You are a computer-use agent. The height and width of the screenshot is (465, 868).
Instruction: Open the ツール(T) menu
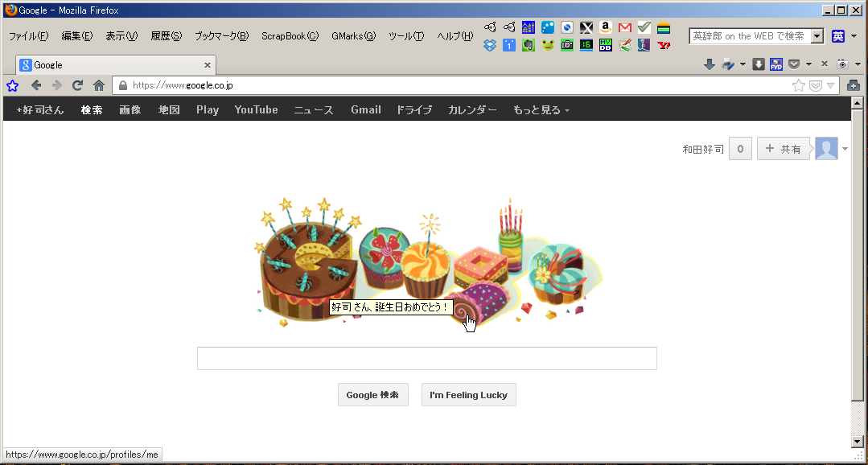tap(405, 36)
